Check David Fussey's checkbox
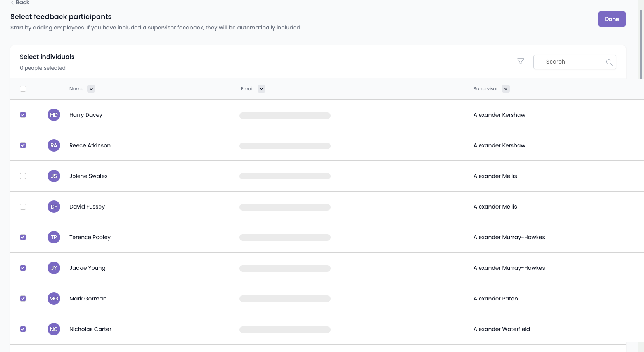The height and width of the screenshot is (352, 644). point(23,207)
